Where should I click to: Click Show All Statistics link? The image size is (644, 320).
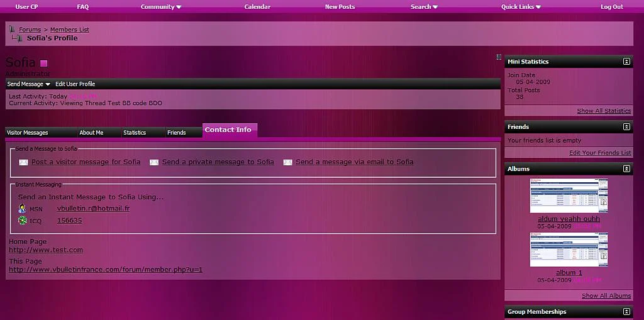point(604,111)
